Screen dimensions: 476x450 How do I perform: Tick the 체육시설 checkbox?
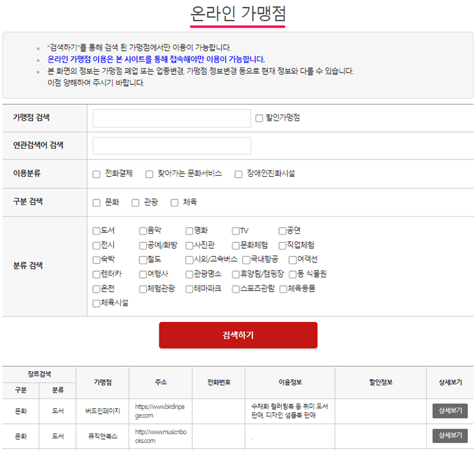(x=97, y=303)
